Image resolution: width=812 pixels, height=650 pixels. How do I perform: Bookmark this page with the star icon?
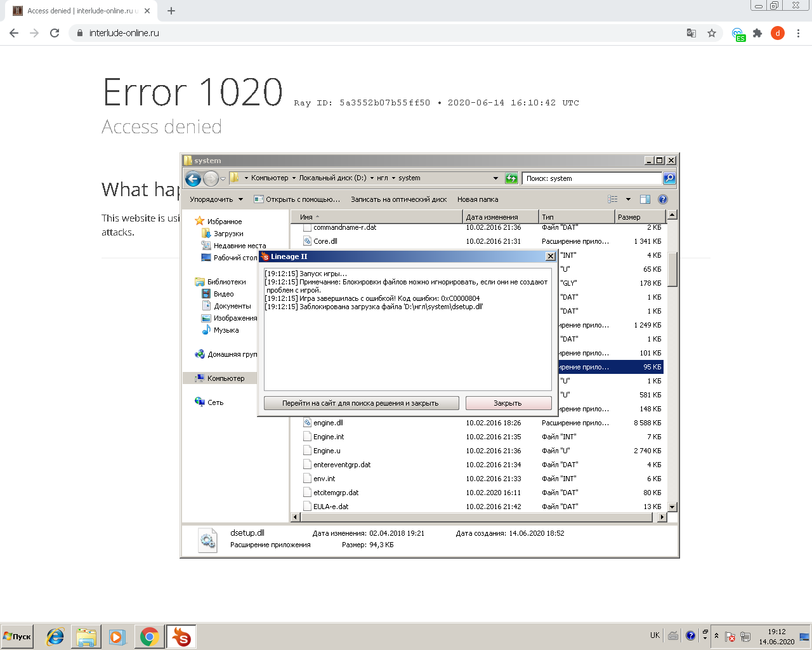point(712,33)
